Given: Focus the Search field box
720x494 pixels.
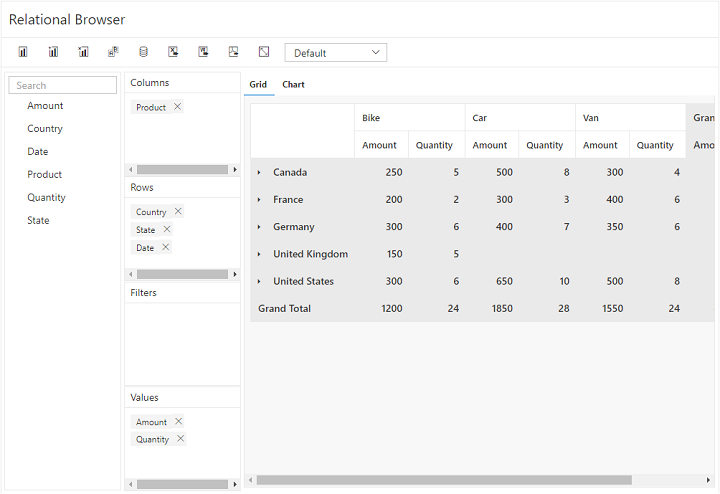Looking at the screenshot, I should pos(63,86).
